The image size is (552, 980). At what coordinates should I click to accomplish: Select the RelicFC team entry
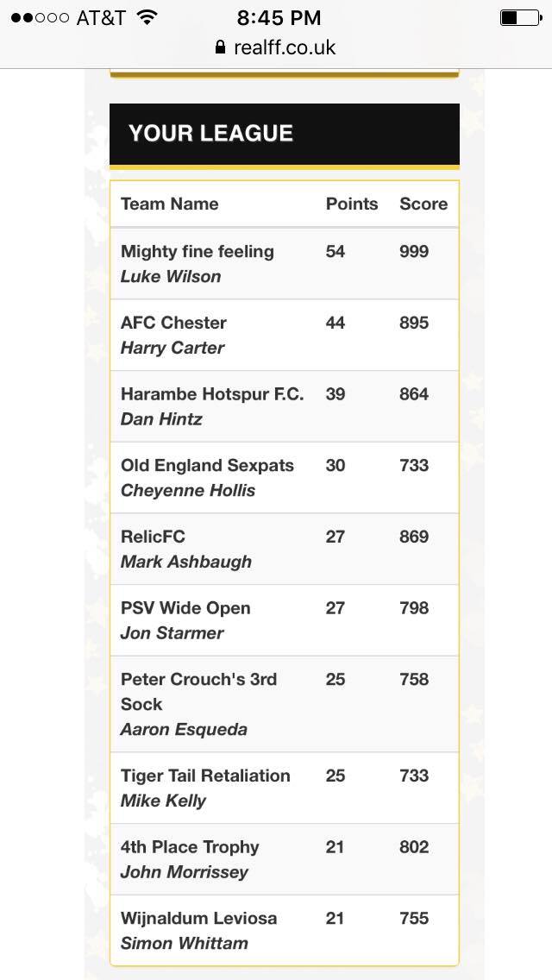(285, 549)
